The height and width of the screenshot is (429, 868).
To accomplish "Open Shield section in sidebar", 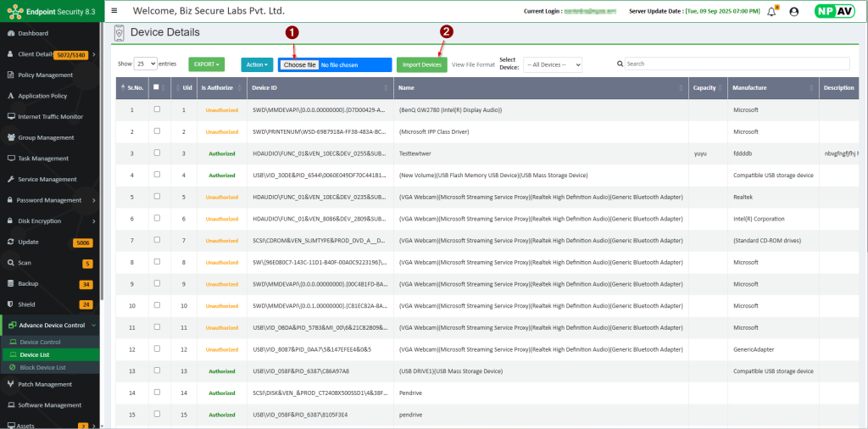I will pos(27,304).
